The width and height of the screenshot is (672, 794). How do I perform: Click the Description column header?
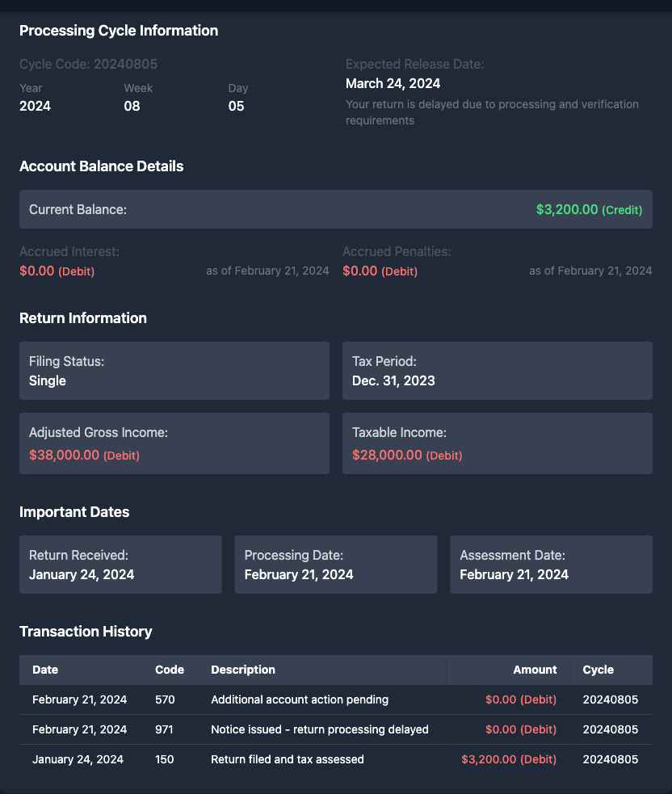[x=243, y=670]
